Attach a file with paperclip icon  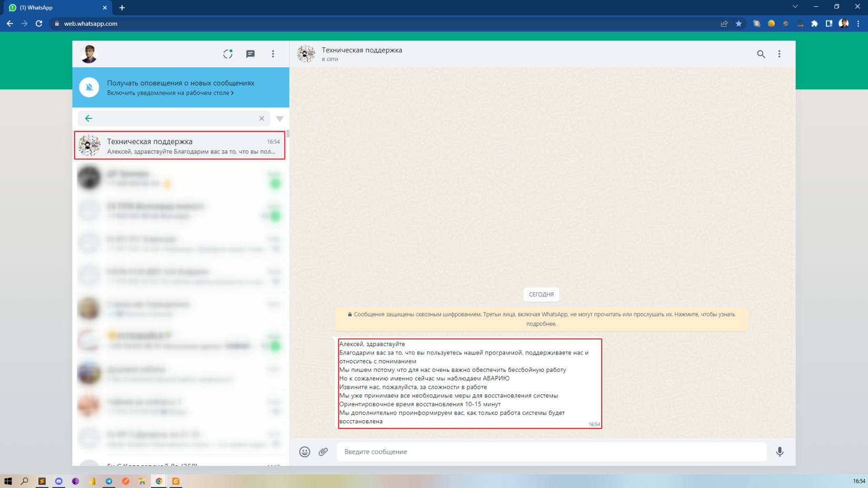(x=323, y=452)
